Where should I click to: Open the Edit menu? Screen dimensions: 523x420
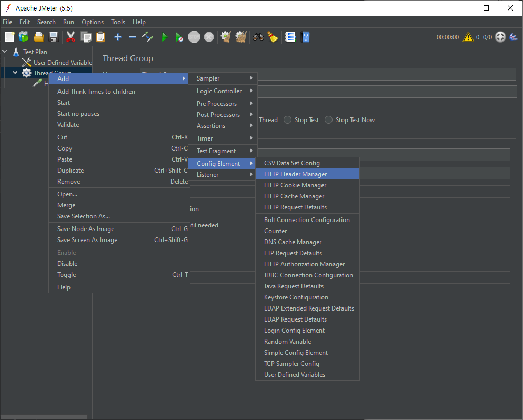point(25,22)
